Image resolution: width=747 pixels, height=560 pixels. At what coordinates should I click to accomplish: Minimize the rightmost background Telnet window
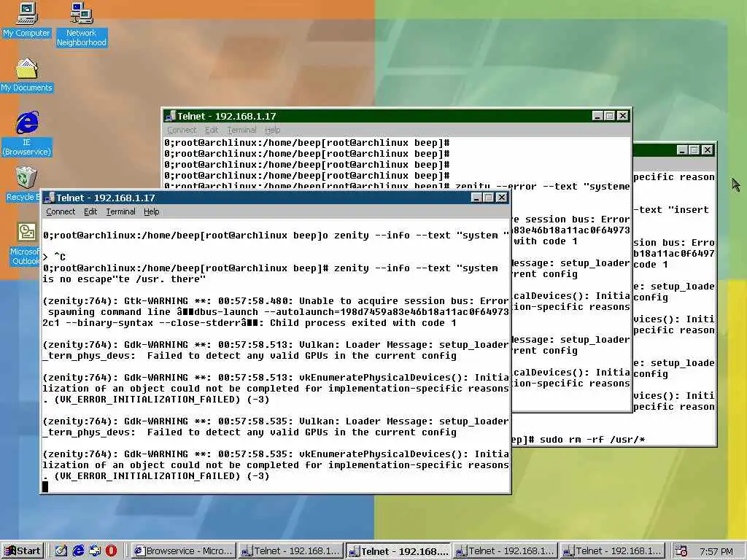pos(682,150)
